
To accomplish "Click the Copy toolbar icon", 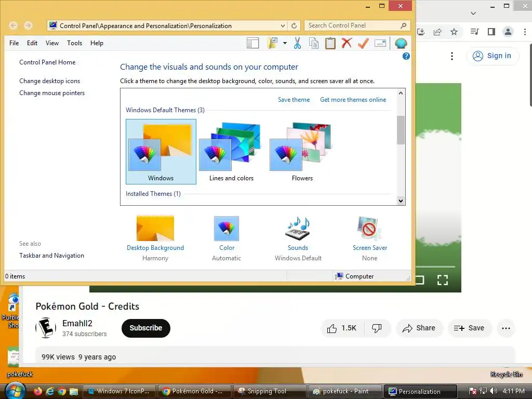I will [x=314, y=43].
